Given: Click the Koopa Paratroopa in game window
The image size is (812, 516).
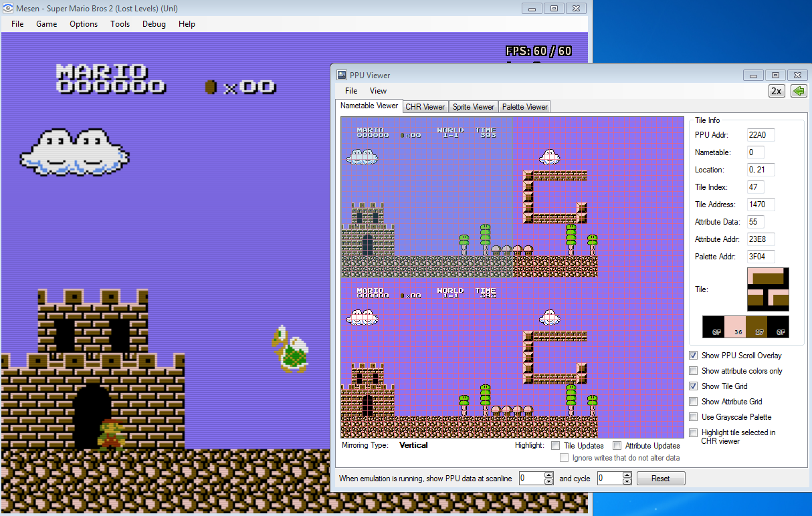Looking at the screenshot, I should pos(290,348).
